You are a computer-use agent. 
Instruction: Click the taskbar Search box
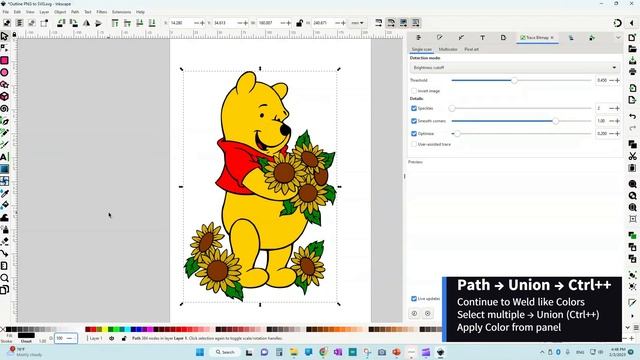[x=225, y=352]
